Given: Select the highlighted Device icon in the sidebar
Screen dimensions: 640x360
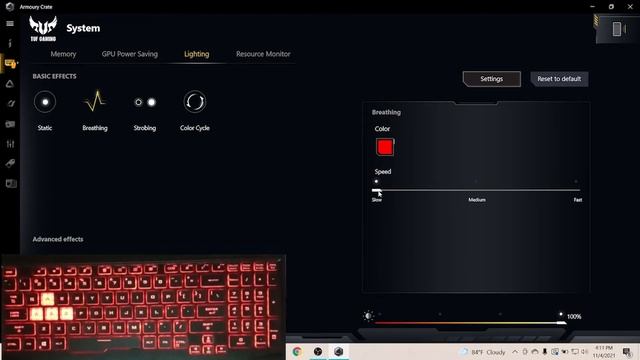Looking at the screenshot, I should [x=10, y=63].
